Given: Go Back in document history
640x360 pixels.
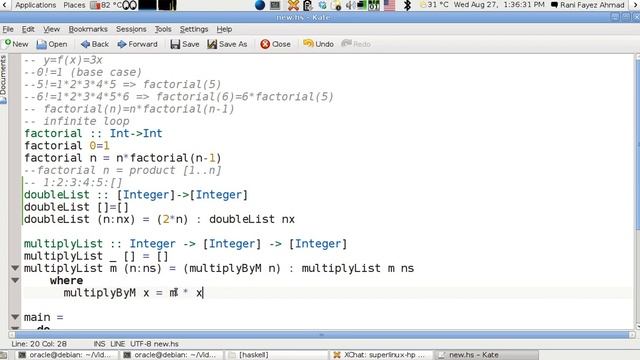Looking at the screenshot, I should tap(95, 44).
